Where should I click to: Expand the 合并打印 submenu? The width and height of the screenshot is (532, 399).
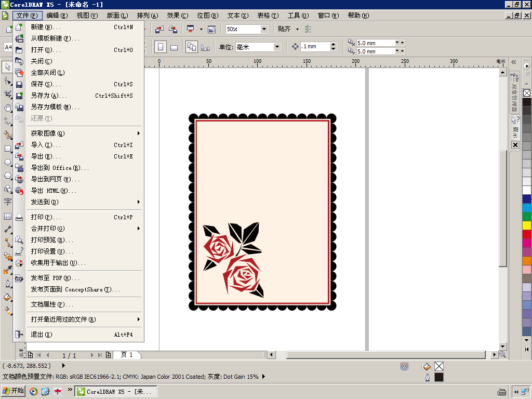(138, 229)
